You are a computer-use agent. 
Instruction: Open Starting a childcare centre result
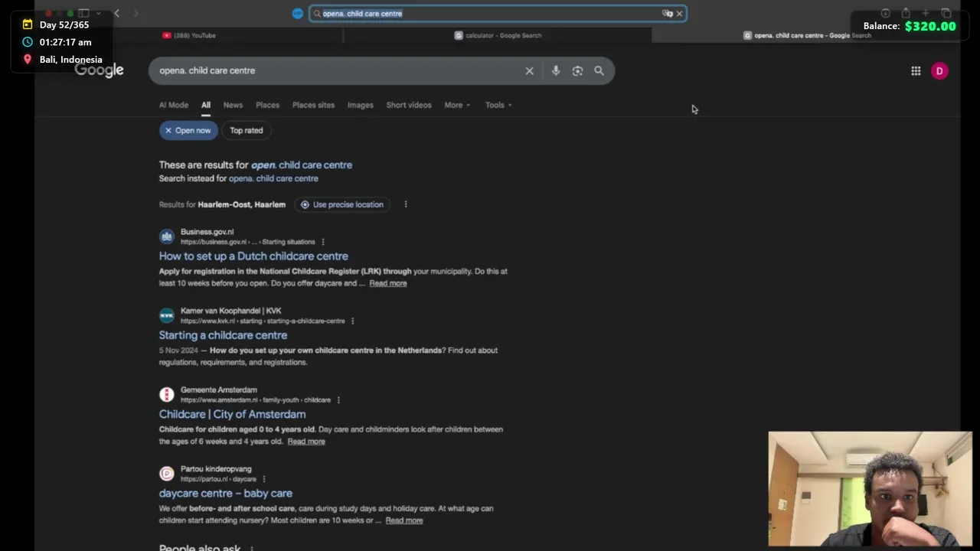click(223, 335)
